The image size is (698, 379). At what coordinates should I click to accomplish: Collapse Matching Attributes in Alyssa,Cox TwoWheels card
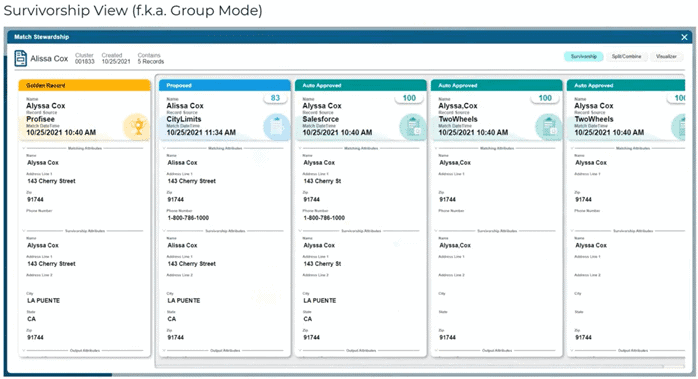(x=436, y=148)
